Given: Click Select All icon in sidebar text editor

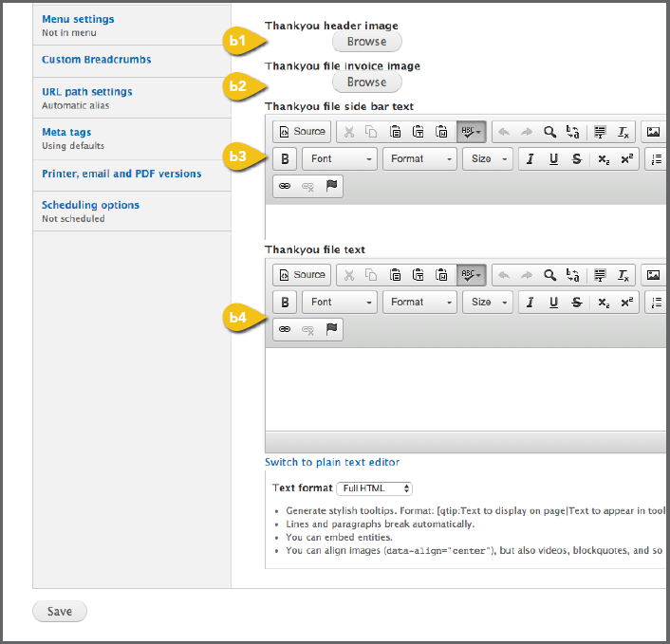Looking at the screenshot, I should pos(600,132).
